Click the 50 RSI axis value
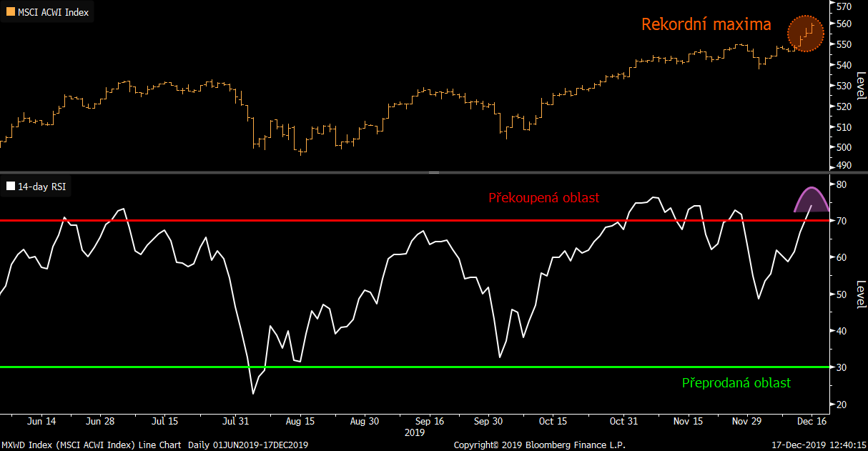This screenshot has height=451, width=868. 841,294
